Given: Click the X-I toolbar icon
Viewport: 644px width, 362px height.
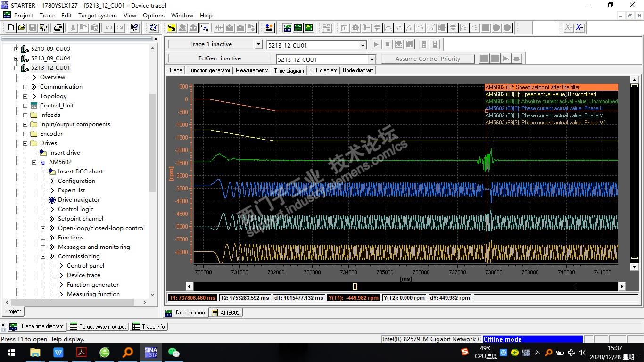Looking at the screenshot, I should coord(568,28).
